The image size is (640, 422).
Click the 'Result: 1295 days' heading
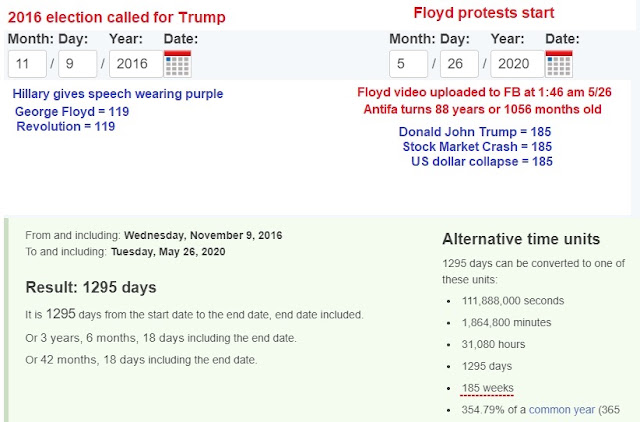pos(91,287)
